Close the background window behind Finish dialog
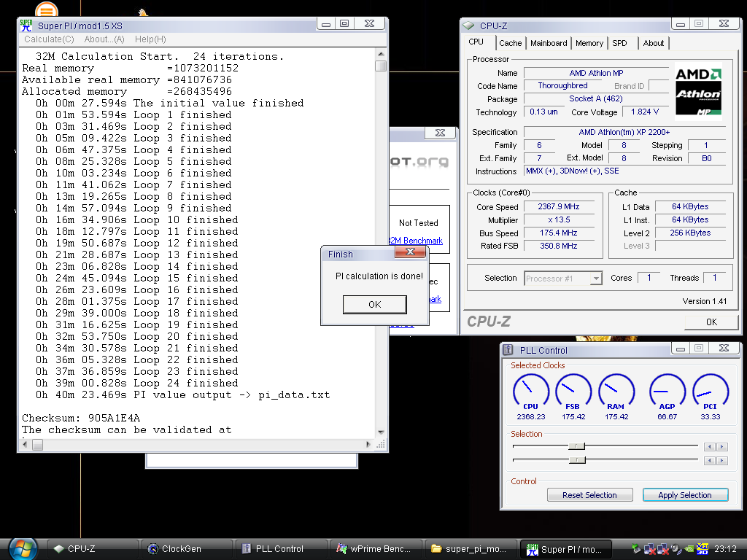 point(440,133)
